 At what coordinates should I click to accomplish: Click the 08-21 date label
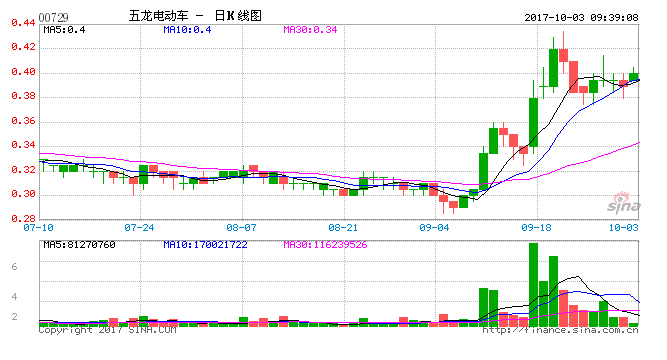pos(343,228)
